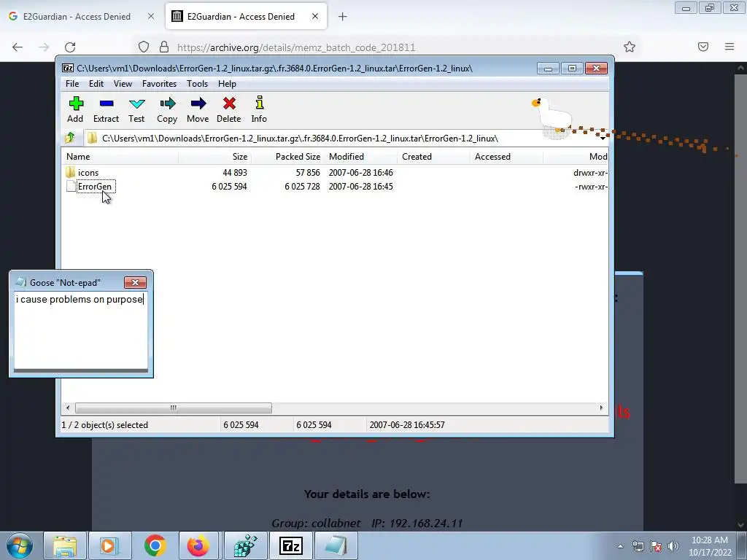Open the Help menu in 7-Zip

click(x=228, y=84)
